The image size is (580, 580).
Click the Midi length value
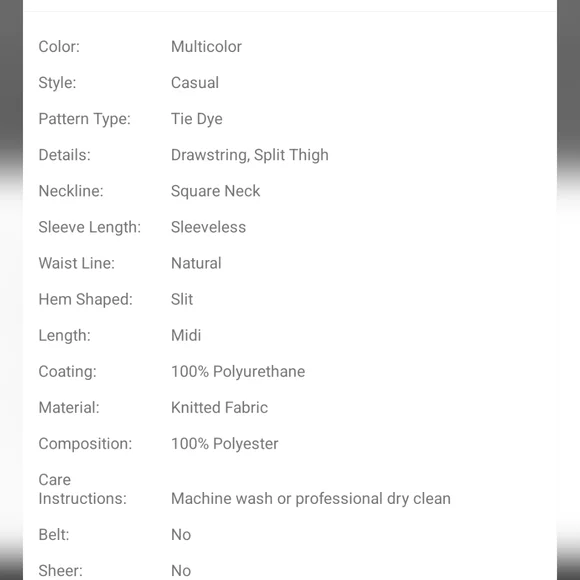pos(186,335)
